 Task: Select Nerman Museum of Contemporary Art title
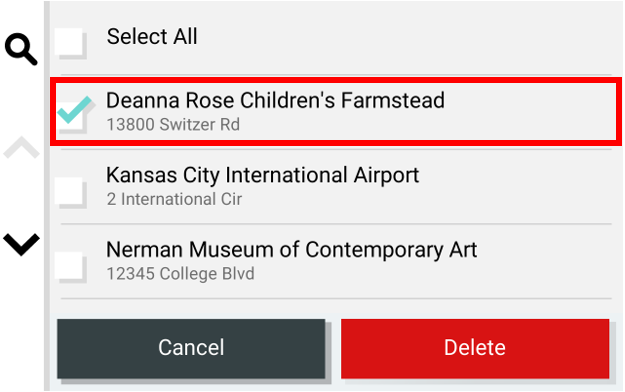(x=291, y=250)
